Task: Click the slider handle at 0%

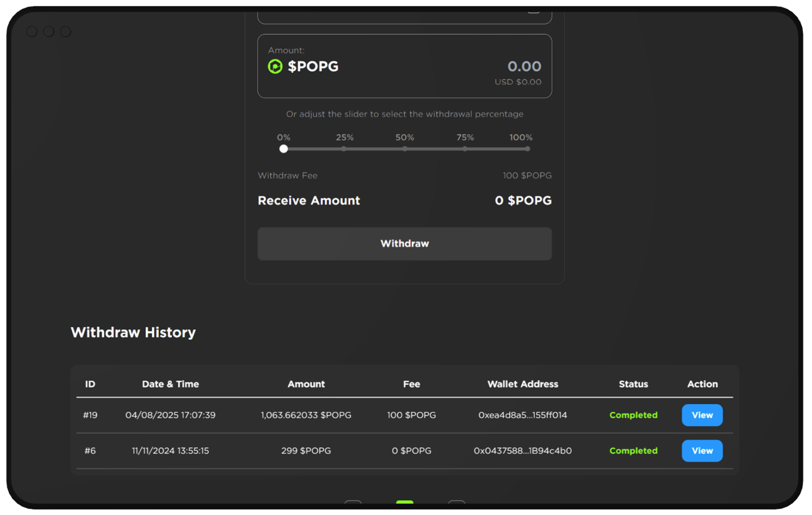Action: click(284, 149)
